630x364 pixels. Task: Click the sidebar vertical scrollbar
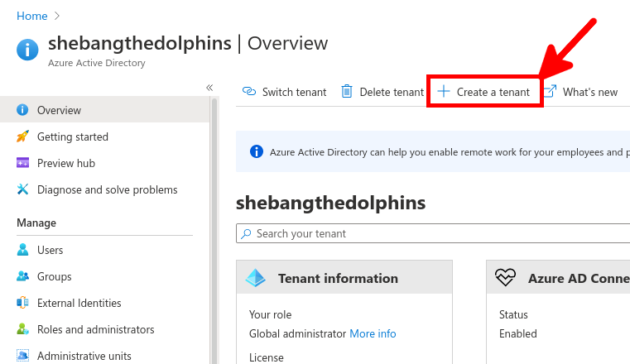click(214, 231)
